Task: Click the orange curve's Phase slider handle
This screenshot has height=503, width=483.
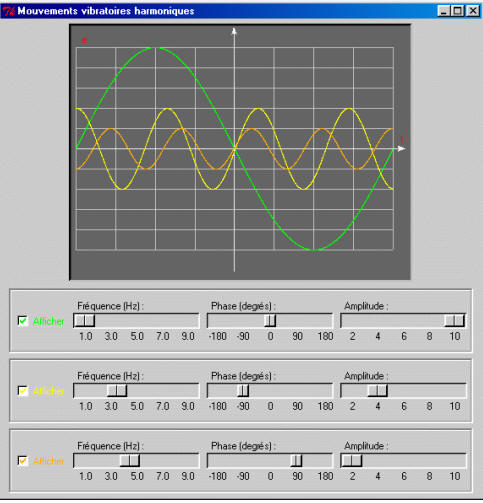Action: pos(296,461)
